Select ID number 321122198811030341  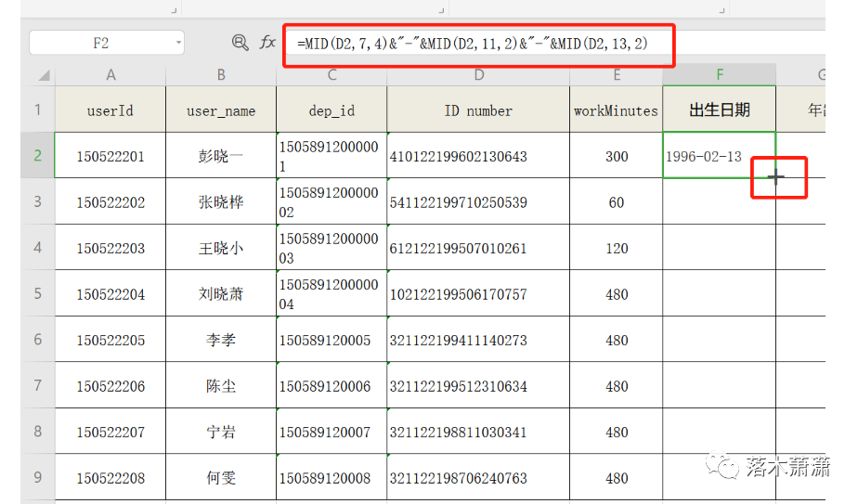pos(478,432)
